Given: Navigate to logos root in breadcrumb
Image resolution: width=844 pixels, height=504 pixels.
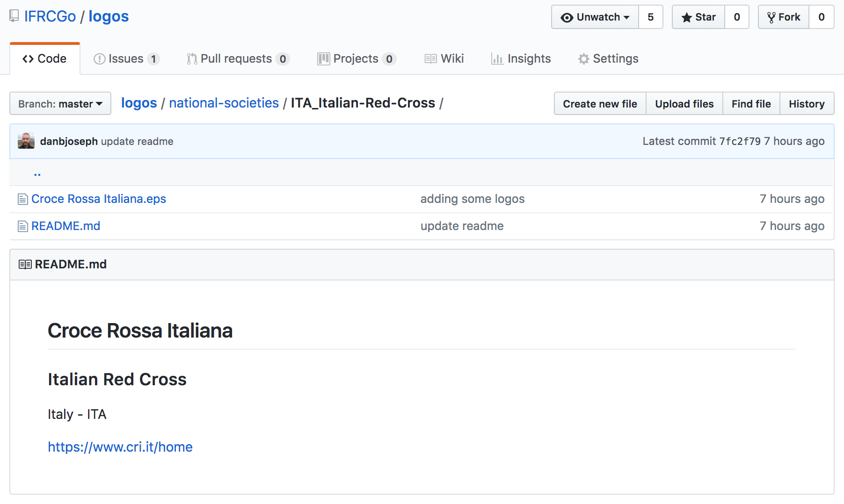Looking at the screenshot, I should (139, 103).
